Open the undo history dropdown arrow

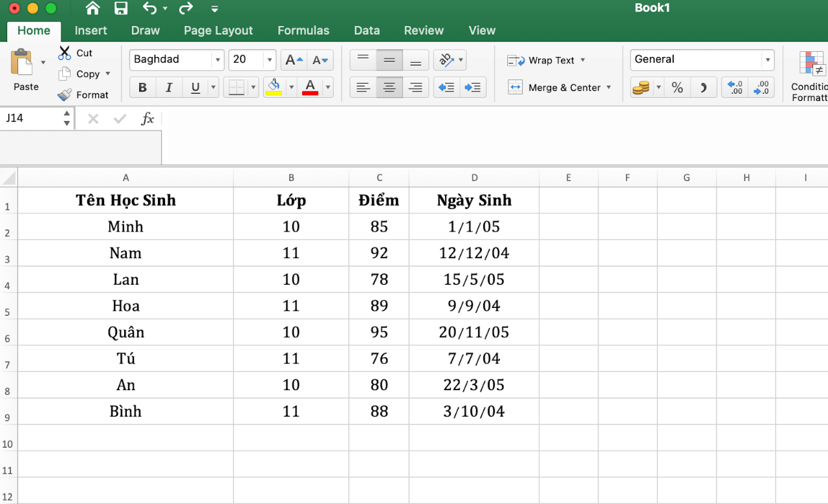coord(165,9)
